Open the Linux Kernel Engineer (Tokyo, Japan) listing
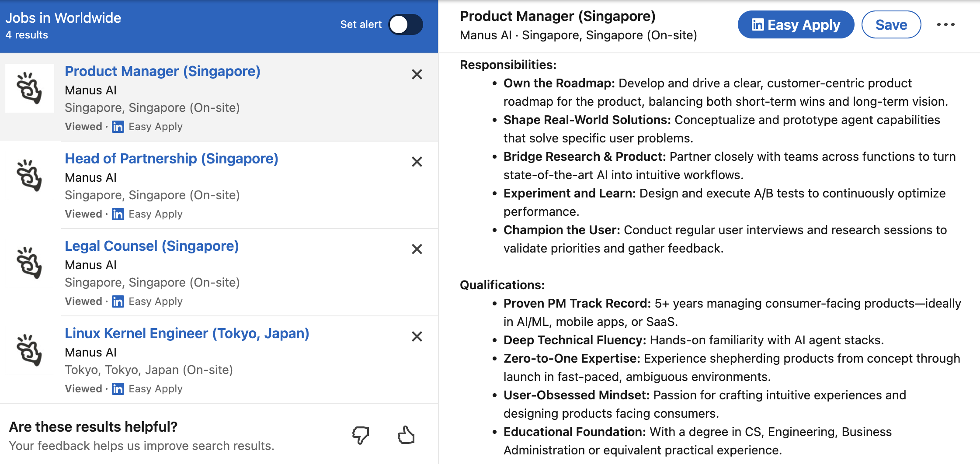Viewport: 980px width, 464px height. (187, 333)
